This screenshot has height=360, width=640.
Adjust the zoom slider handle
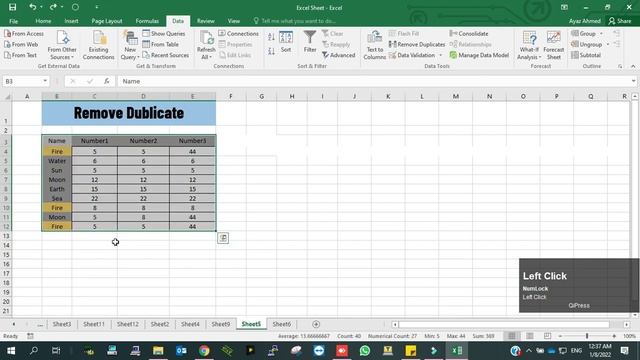tap(587, 336)
